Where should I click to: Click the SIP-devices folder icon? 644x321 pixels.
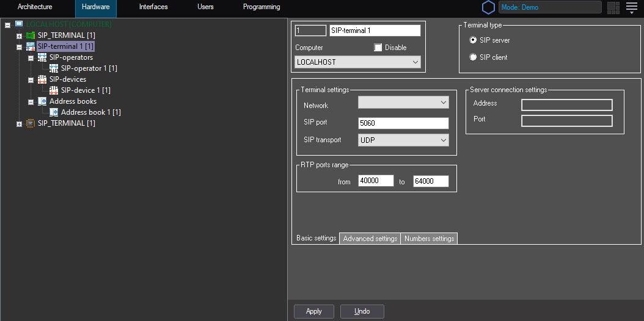pyautogui.click(x=42, y=79)
